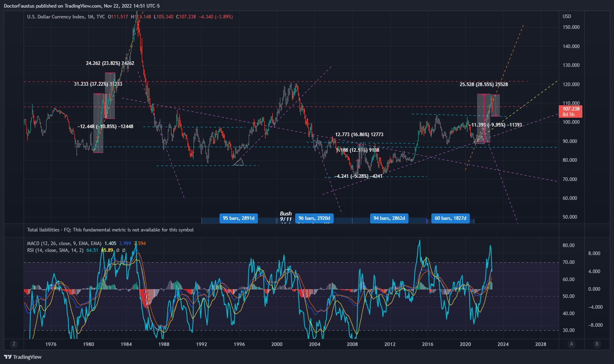614x364 pixels.
Task: Select the '24.262 (23.82%) 24262' measurement label
Action: 110,63
